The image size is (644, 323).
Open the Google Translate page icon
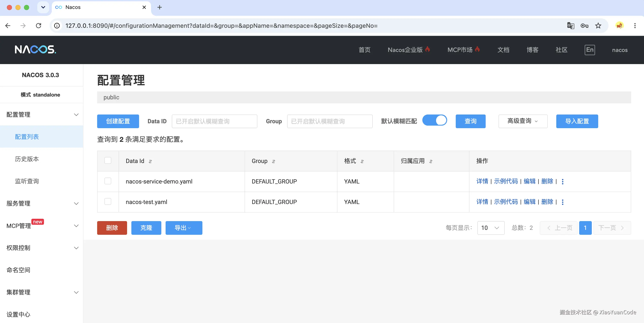pos(570,26)
